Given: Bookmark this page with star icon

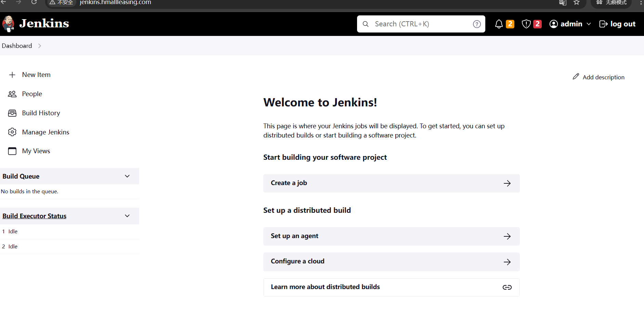Looking at the screenshot, I should [577, 3].
